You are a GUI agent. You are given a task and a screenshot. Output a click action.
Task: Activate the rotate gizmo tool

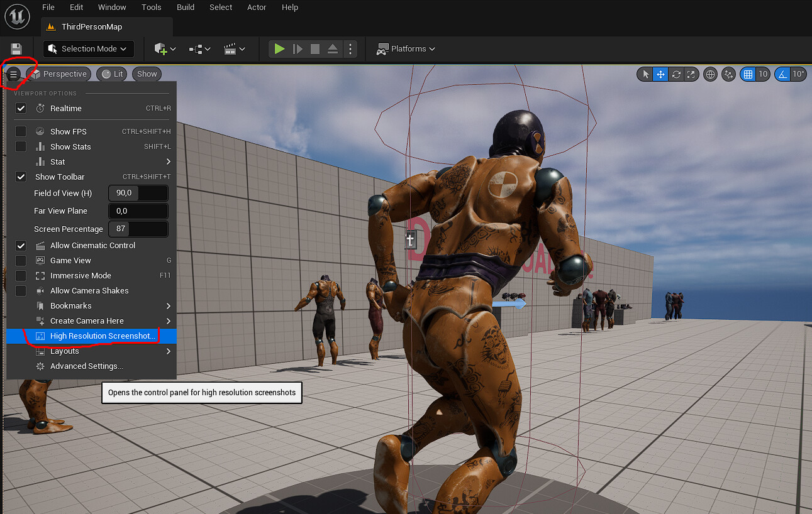676,74
